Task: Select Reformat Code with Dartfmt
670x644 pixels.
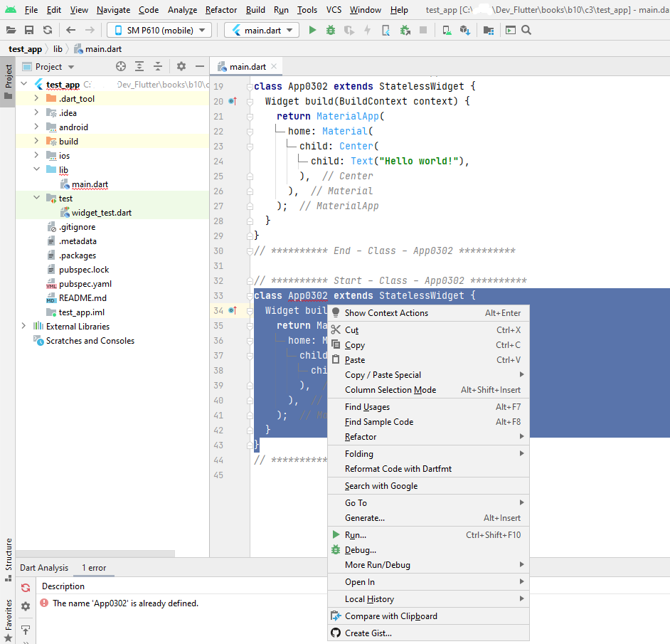Action: pos(428,469)
